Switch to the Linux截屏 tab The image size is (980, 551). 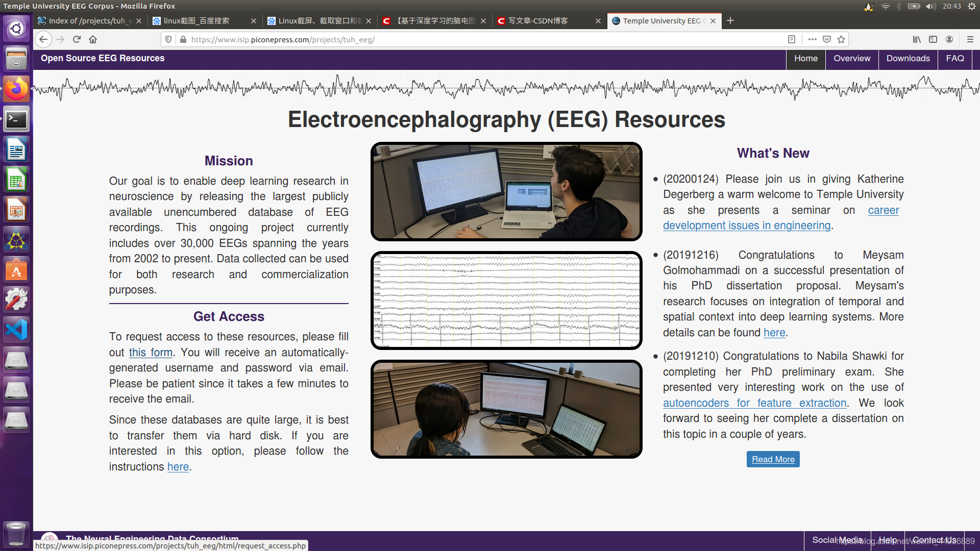(x=320, y=21)
